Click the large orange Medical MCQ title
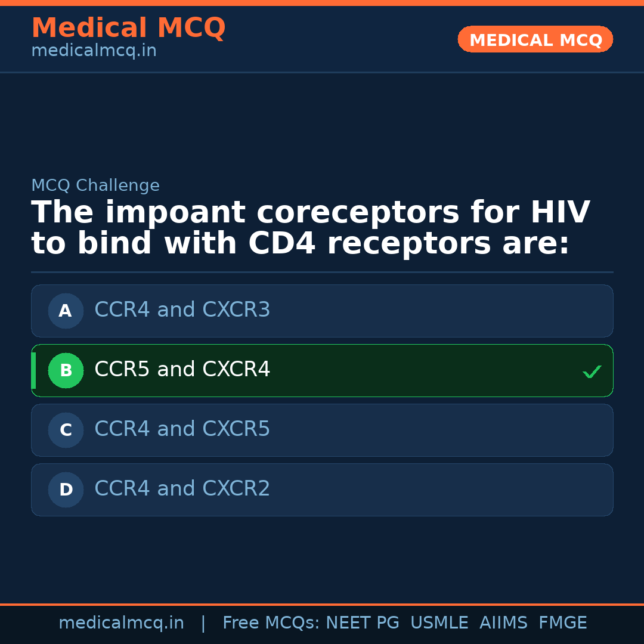The width and height of the screenshot is (644, 644). pyautogui.click(x=128, y=28)
